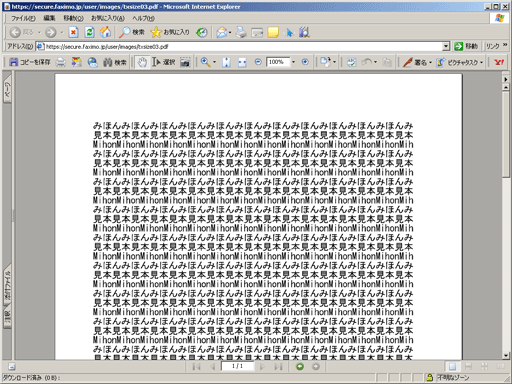512x384 pixels.
Task: Click the page number field 1/1
Action: (x=237, y=366)
